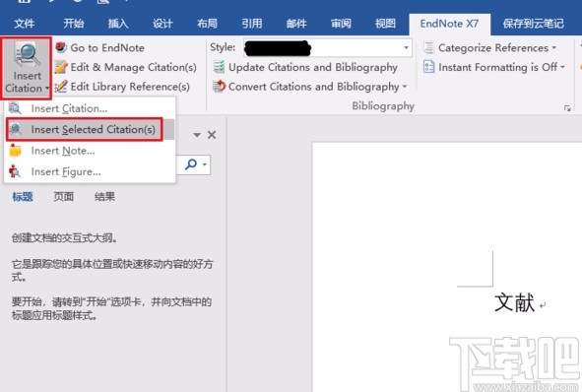582x392 pixels.
Task: Open the Style combo box dropdown
Action: pos(406,47)
